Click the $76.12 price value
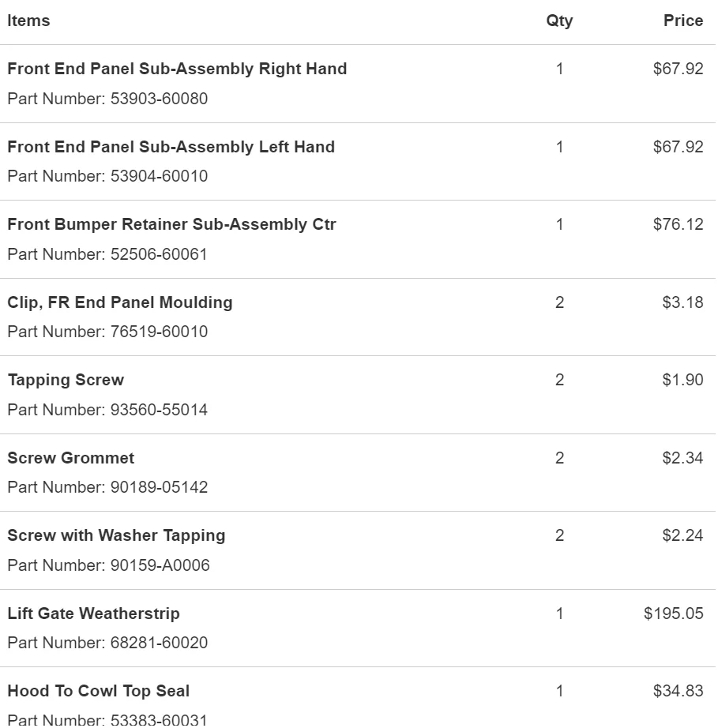 [x=678, y=225]
